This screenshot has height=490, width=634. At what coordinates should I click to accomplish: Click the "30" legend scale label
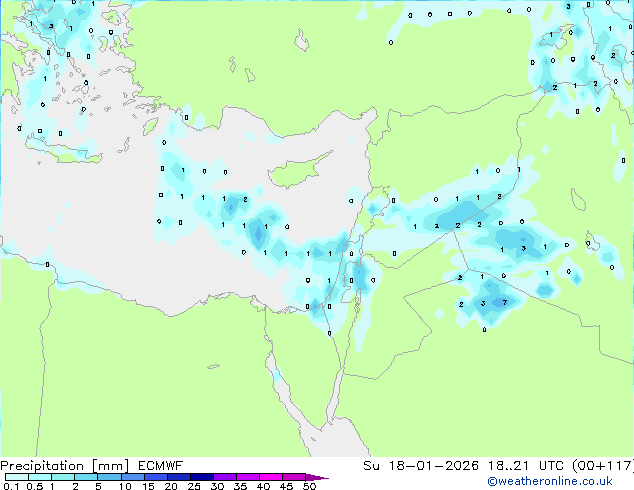pos(217,486)
